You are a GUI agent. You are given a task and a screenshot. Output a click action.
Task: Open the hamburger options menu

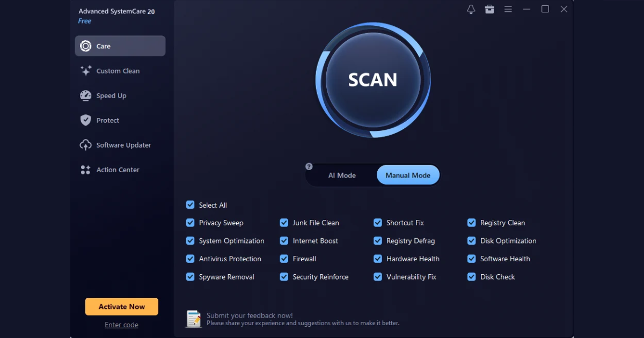coord(508,9)
